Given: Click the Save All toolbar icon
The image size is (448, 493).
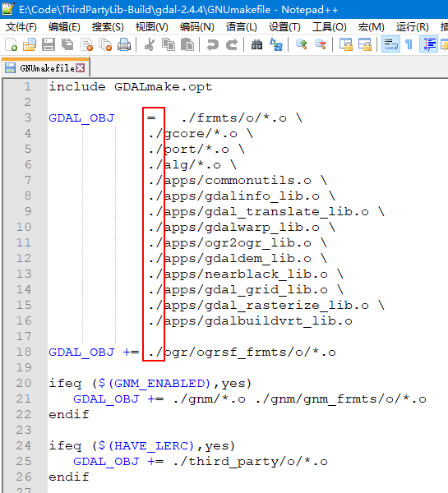Looking at the screenshot, I should tap(67, 44).
